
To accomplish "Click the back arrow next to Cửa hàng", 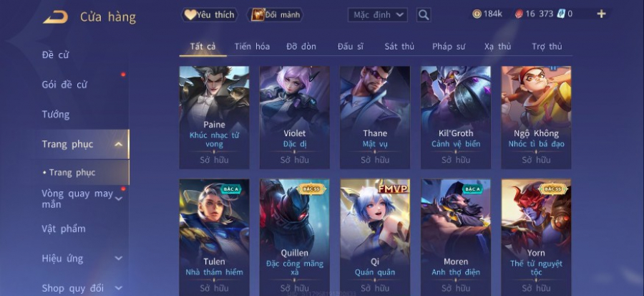I will (x=55, y=17).
